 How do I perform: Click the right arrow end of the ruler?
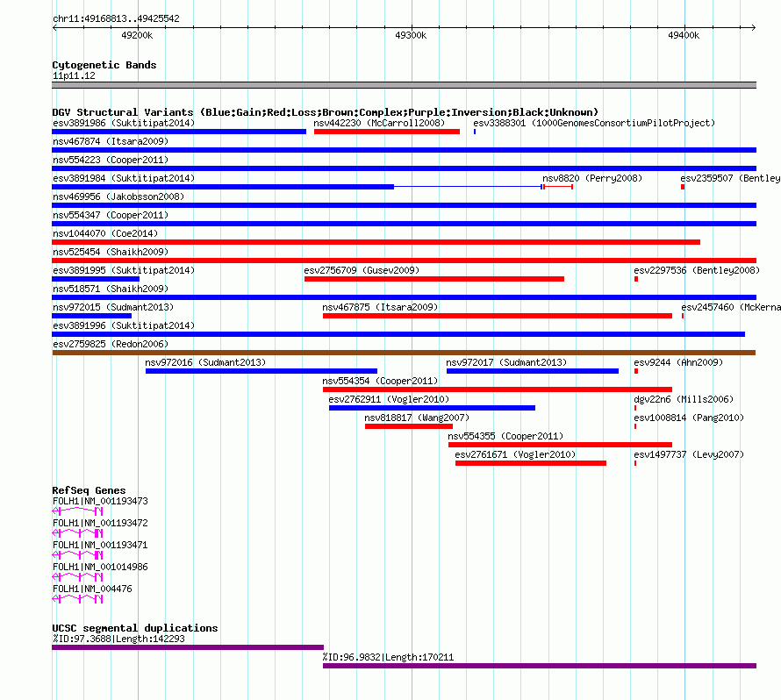754,27
